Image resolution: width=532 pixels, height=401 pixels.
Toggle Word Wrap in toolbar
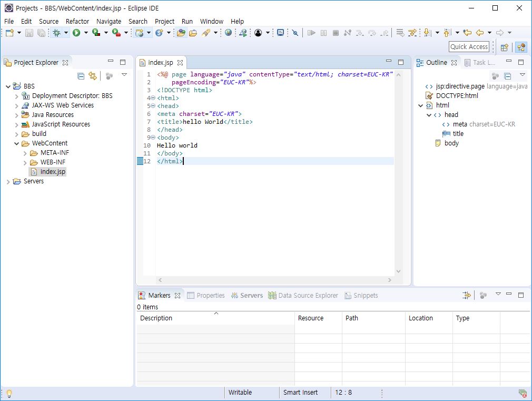(400, 33)
